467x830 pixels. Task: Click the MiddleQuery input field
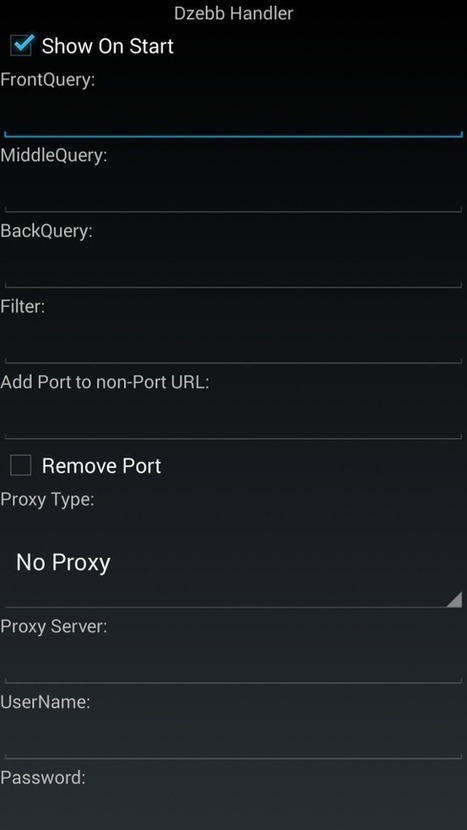234,191
